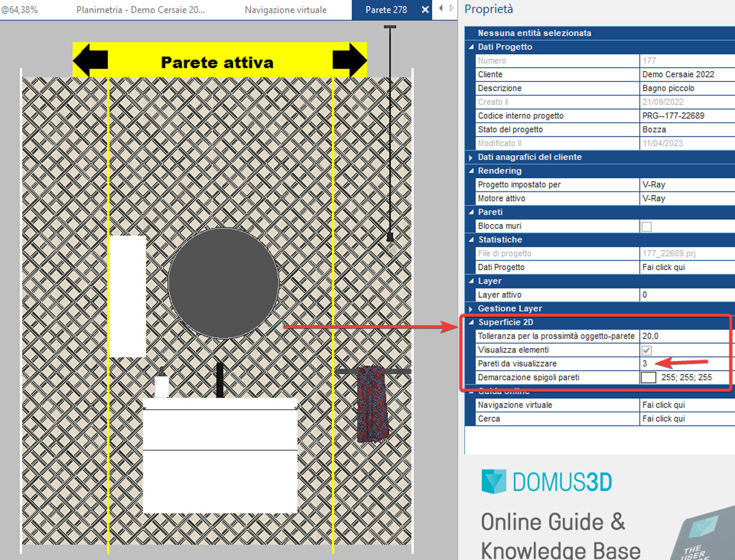735x560 pixels.
Task: Open the Demarcazione spigoli pareti color swatch
Action: [649, 377]
